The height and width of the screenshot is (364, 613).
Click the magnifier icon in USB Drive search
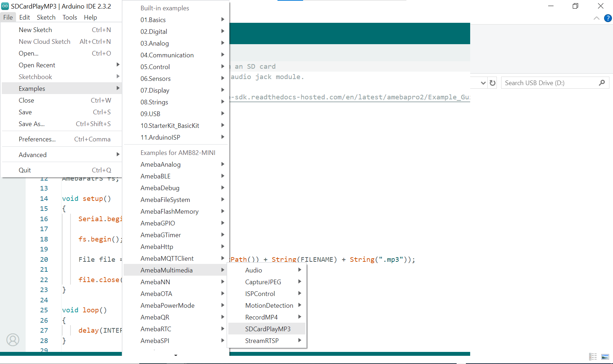[x=602, y=83]
